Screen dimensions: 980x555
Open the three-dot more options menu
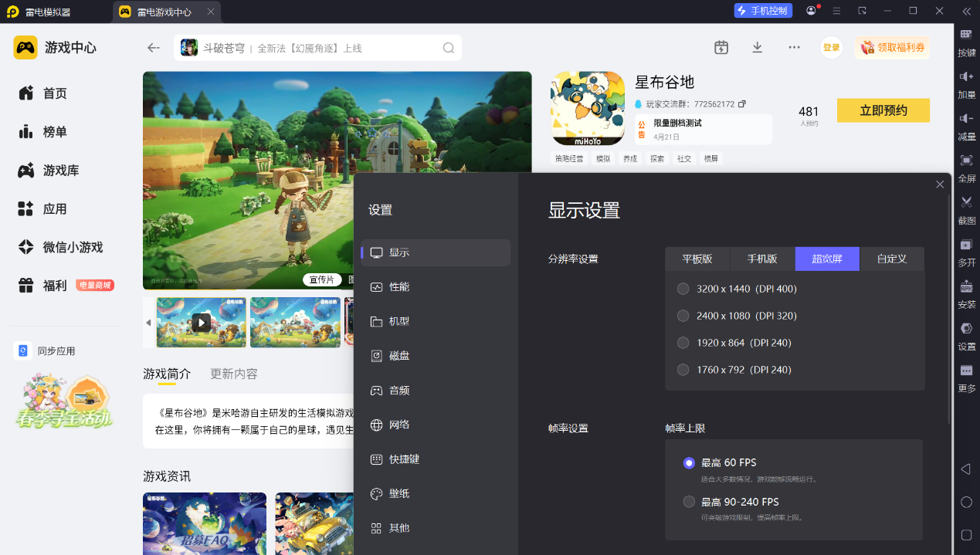tap(794, 47)
